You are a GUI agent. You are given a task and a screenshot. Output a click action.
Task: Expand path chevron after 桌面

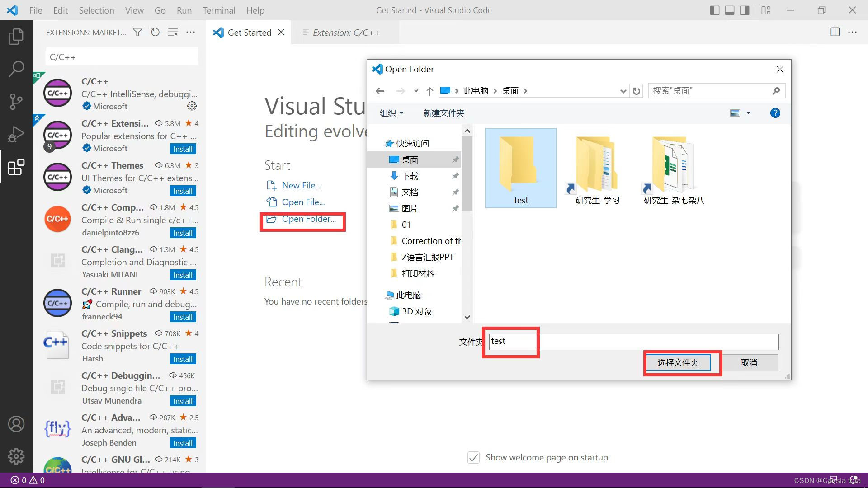point(525,91)
